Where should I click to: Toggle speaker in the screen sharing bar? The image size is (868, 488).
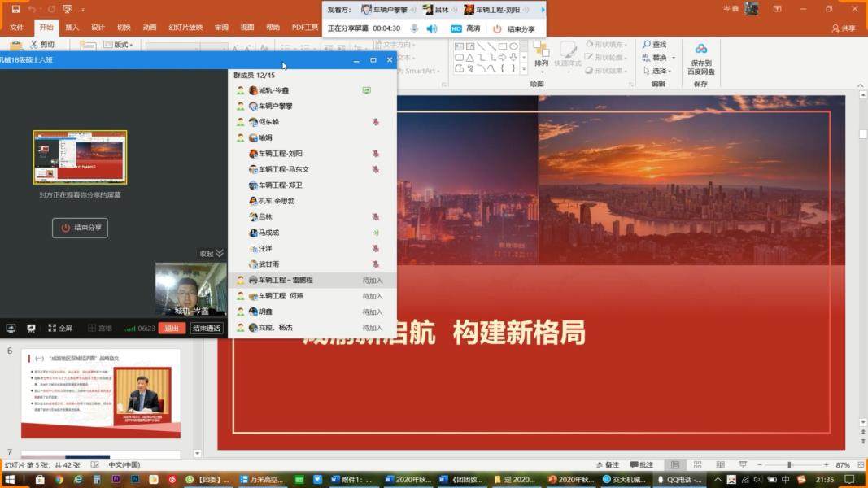coord(432,28)
